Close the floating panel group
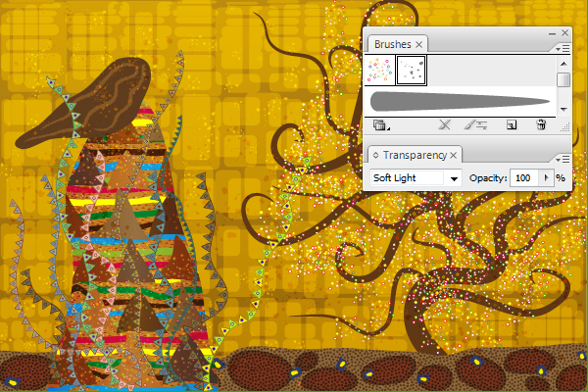This screenshot has height=392, width=588. point(565,33)
